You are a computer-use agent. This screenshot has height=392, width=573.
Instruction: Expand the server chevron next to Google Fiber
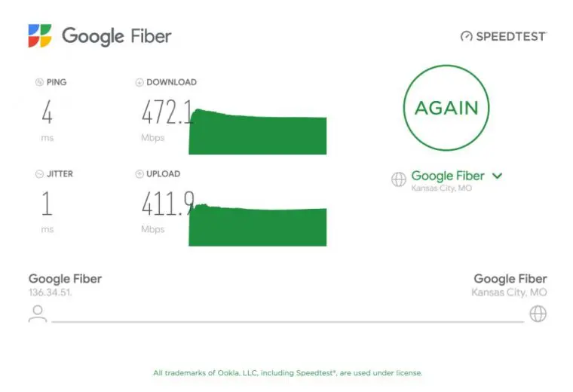tap(497, 176)
